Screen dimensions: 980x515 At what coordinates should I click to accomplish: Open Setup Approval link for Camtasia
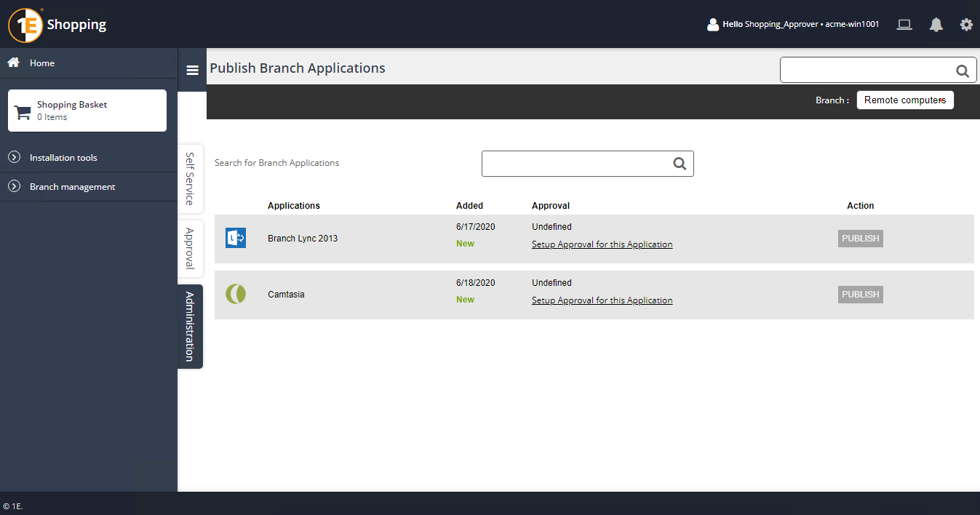point(602,300)
